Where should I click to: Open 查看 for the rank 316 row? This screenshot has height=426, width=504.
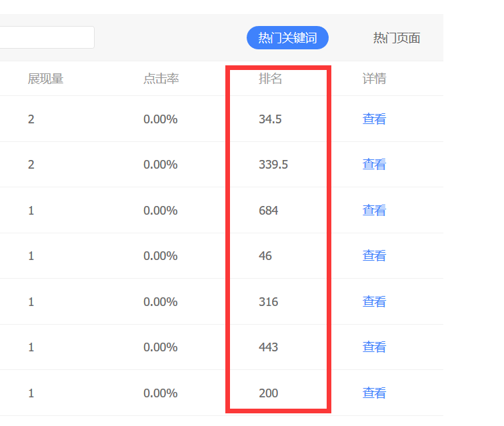click(374, 301)
